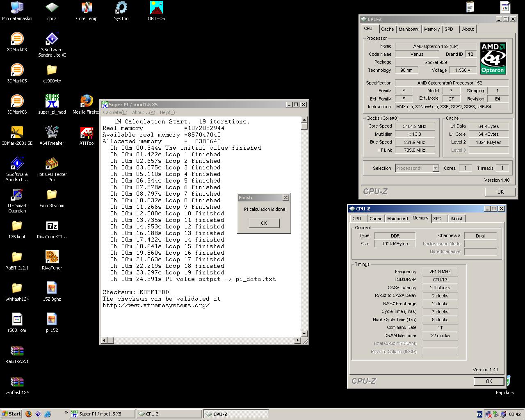Open the Min datamaskin desktop icon

click(x=17, y=11)
